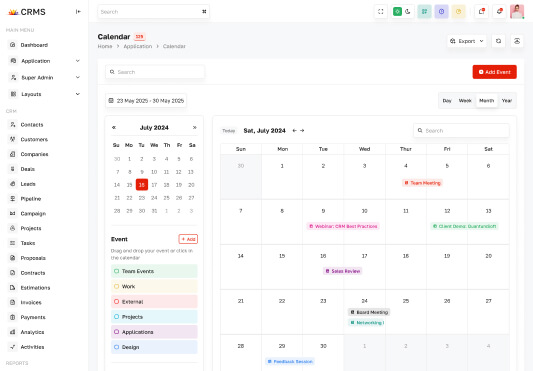Click the red Add Event button
533x371 pixels.
494,72
